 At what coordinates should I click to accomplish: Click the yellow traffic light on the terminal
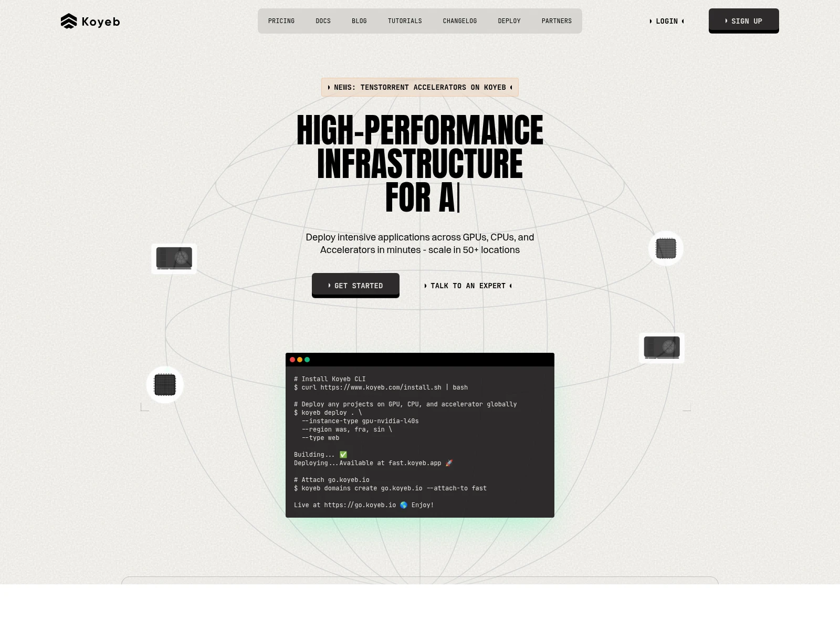pos(300,360)
